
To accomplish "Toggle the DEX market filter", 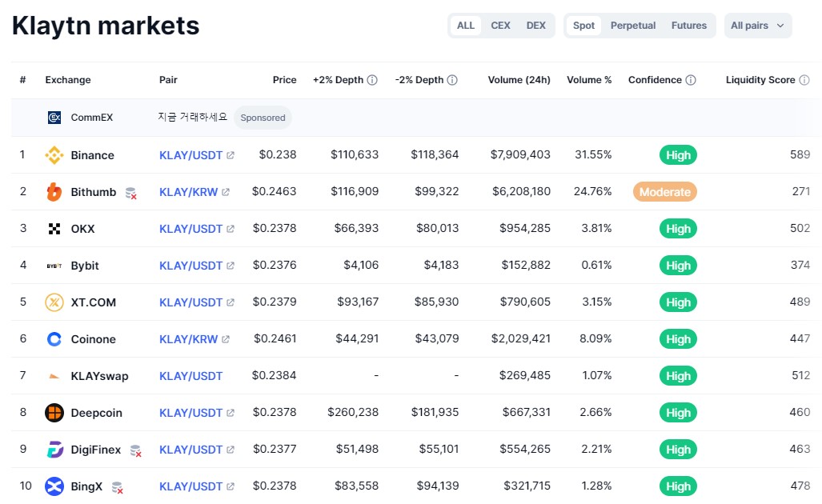I will click(x=535, y=25).
